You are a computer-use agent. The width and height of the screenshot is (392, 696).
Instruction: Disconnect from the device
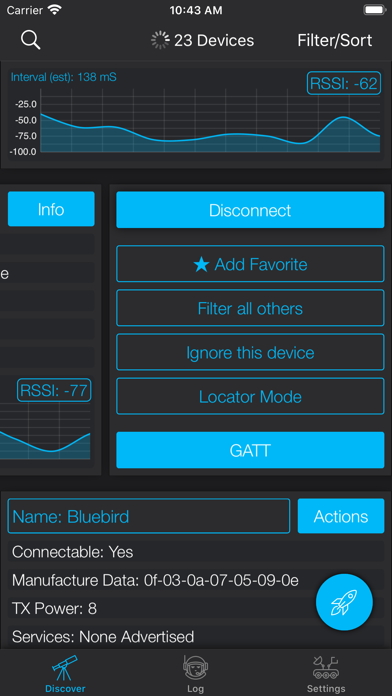(x=250, y=210)
